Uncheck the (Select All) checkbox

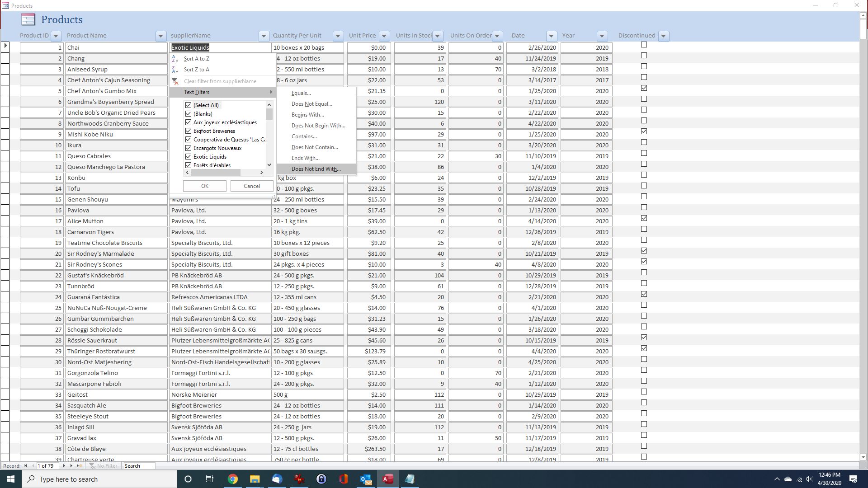189,105
